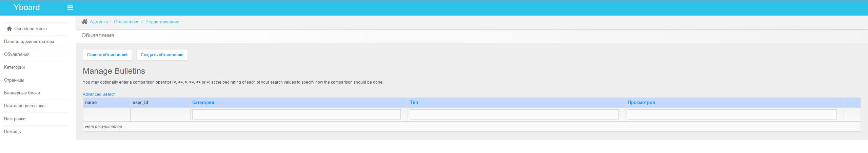868x153 pixels.
Task: Open Объявления in the sidebar
Action: pos(17,54)
